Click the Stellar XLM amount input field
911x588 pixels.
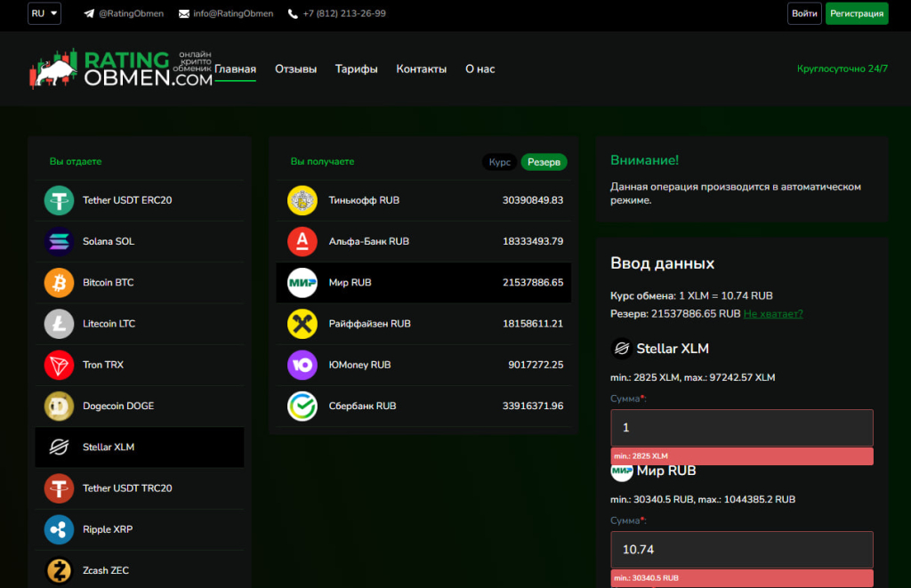click(741, 428)
